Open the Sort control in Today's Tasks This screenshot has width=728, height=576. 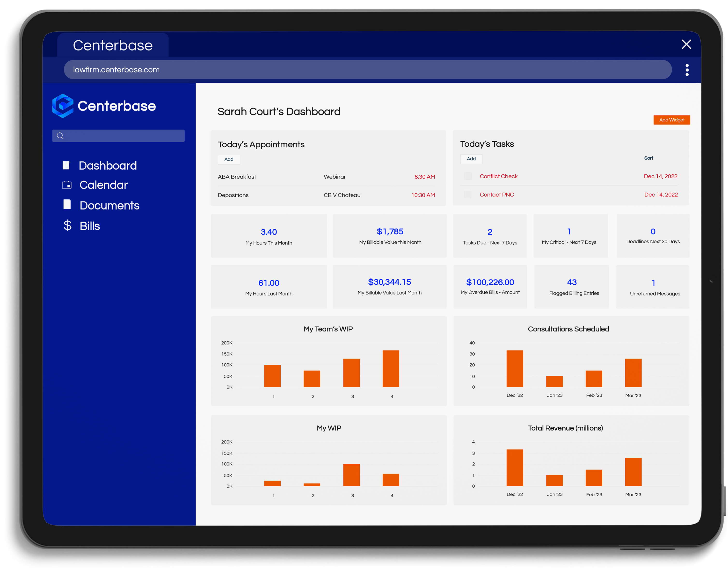pyautogui.click(x=648, y=158)
